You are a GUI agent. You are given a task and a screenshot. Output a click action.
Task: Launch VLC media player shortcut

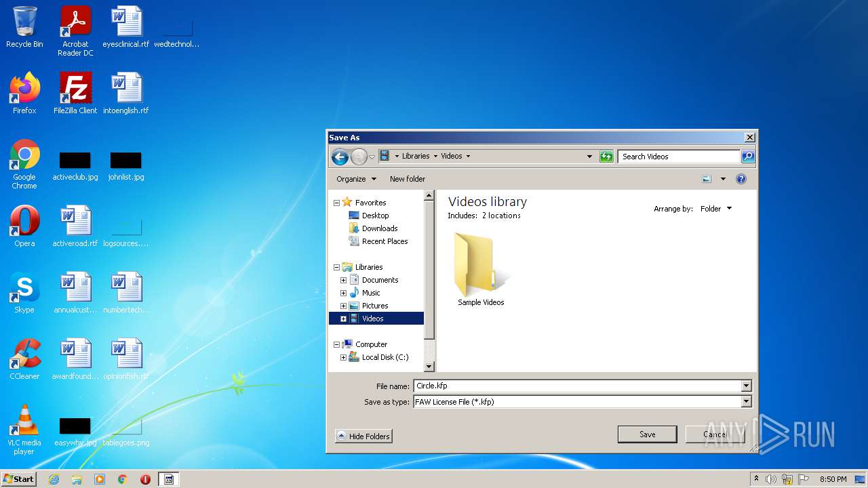(24, 430)
